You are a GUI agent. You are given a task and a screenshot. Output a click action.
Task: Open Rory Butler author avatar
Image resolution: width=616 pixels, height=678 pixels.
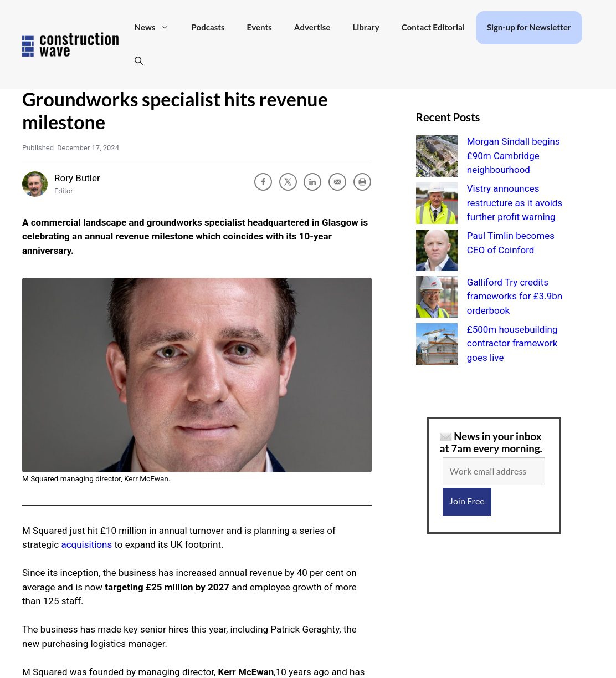(35, 184)
